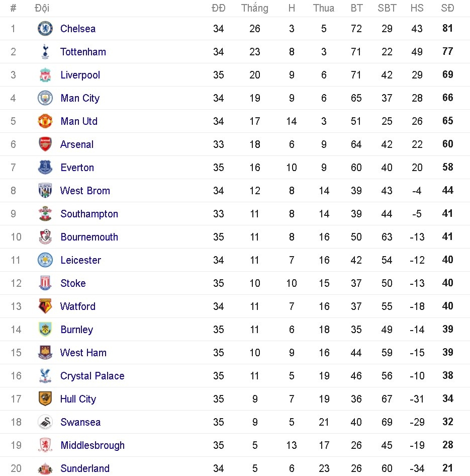Click the Swansea swan badge icon
This screenshot has height=476, width=470.
click(45, 422)
